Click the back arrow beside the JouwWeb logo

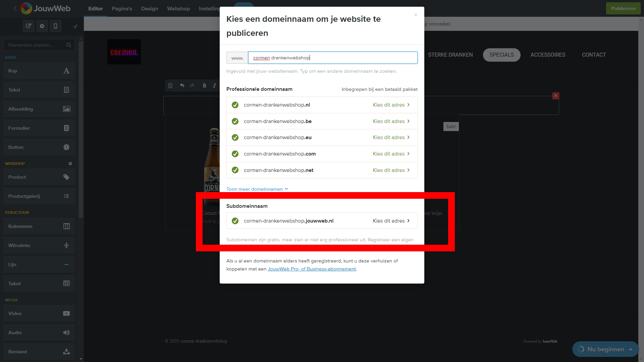pyautogui.click(x=15, y=8)
